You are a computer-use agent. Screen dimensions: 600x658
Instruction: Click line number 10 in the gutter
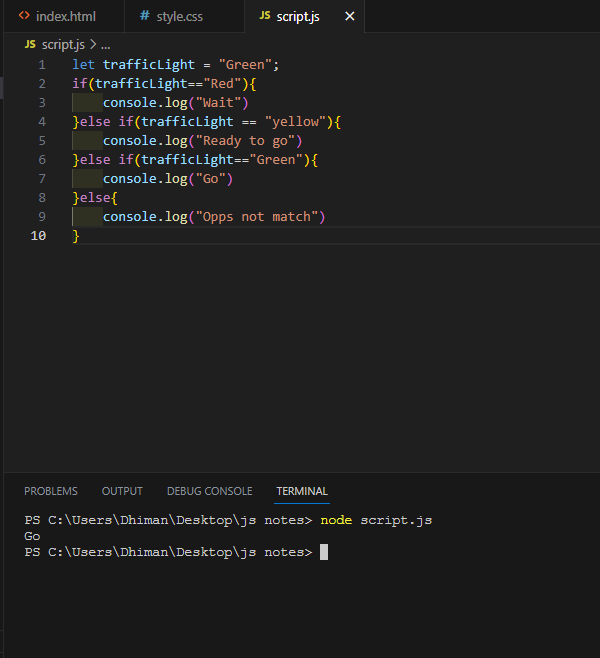click(38, 236)
